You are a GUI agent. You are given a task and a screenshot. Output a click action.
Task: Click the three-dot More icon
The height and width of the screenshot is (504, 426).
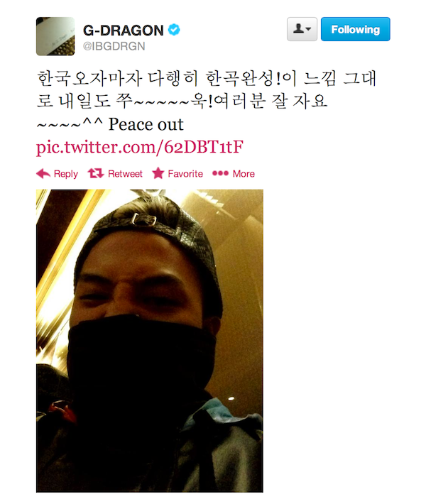pos(220,174)
